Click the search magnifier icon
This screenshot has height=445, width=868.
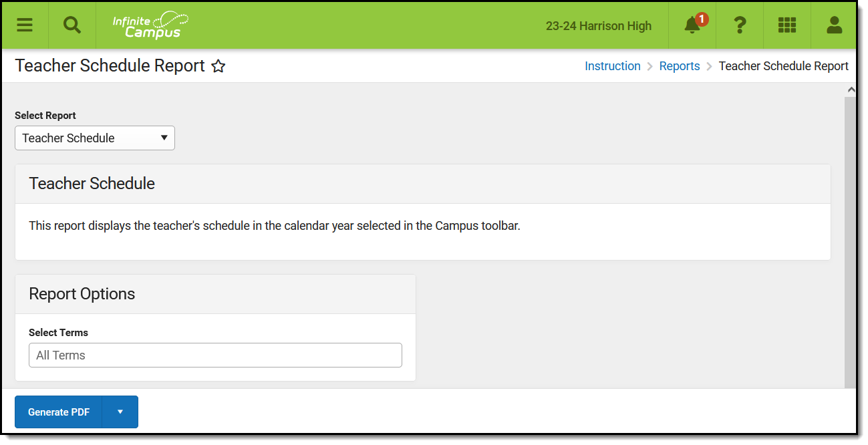(x=71, y=25)
